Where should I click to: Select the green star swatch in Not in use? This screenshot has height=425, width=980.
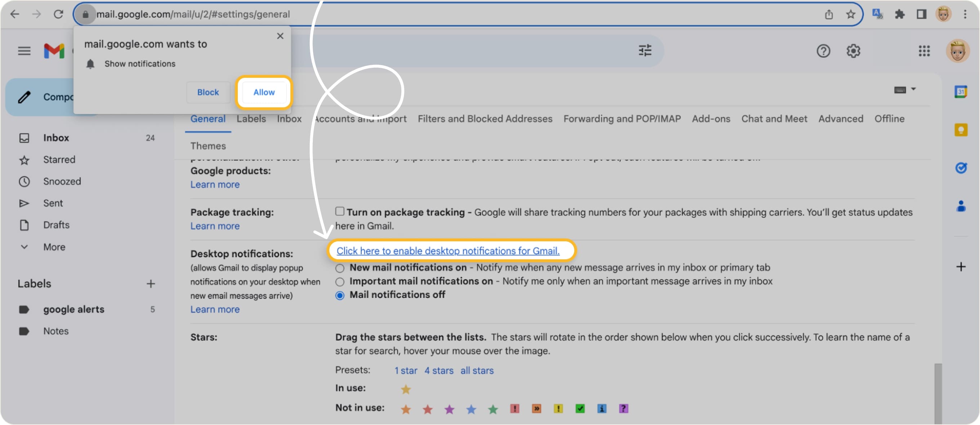coord(493,410)
